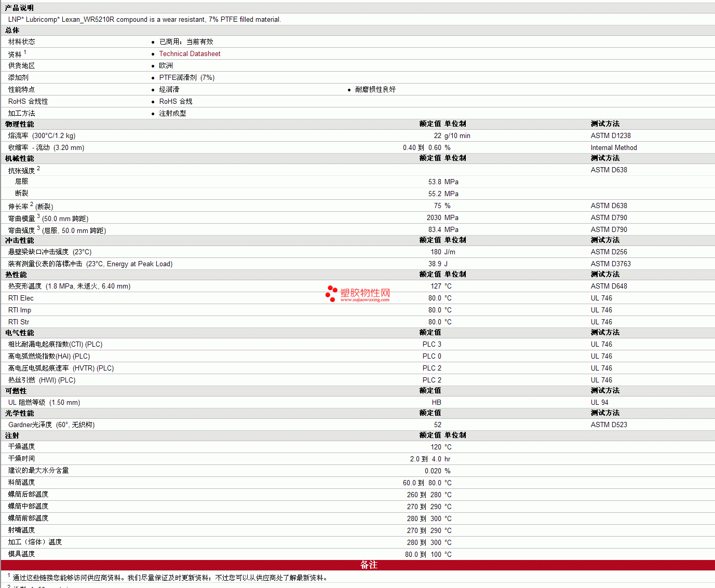The width and height of the screenshot is (715, 588).
Task: Open the Technical Datasheet link
Action: [190, 53]
